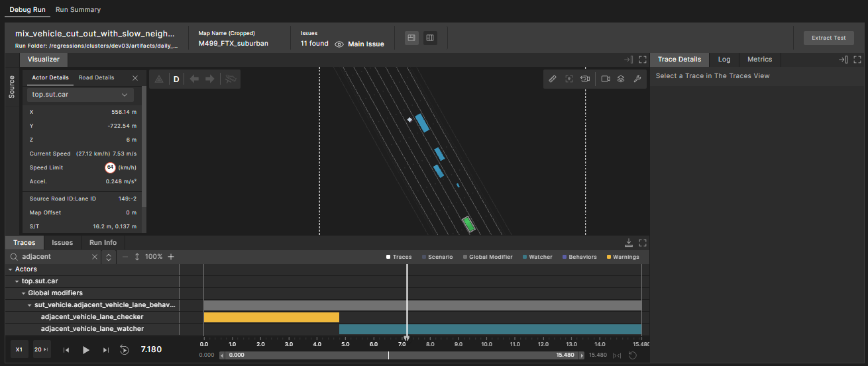Click the Extract Test button
868x366 pixels.
click(x=829, y=38)
